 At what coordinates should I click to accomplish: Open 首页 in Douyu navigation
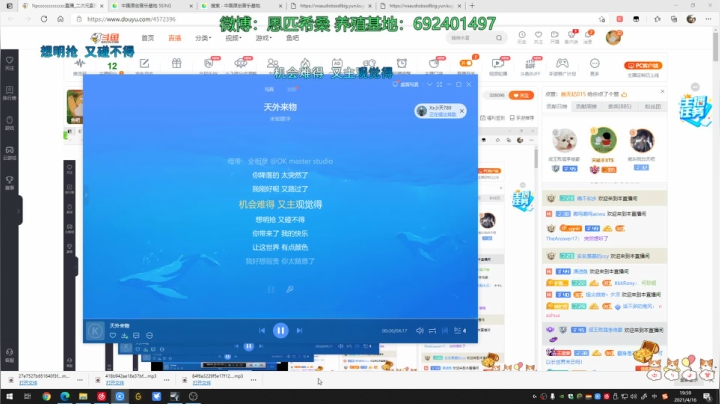148,38
